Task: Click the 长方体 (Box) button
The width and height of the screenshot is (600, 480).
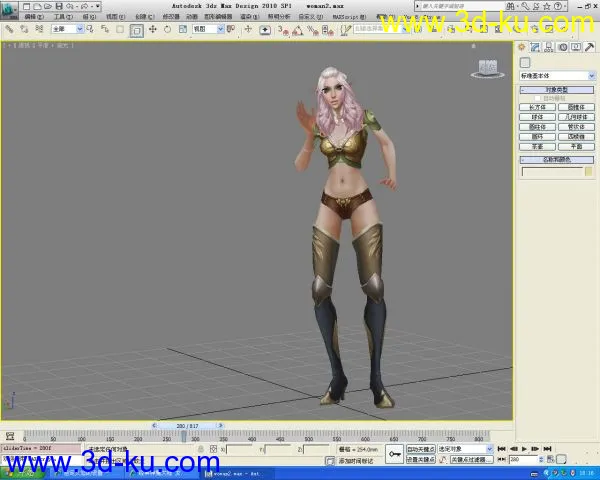Action: point(537,107)
